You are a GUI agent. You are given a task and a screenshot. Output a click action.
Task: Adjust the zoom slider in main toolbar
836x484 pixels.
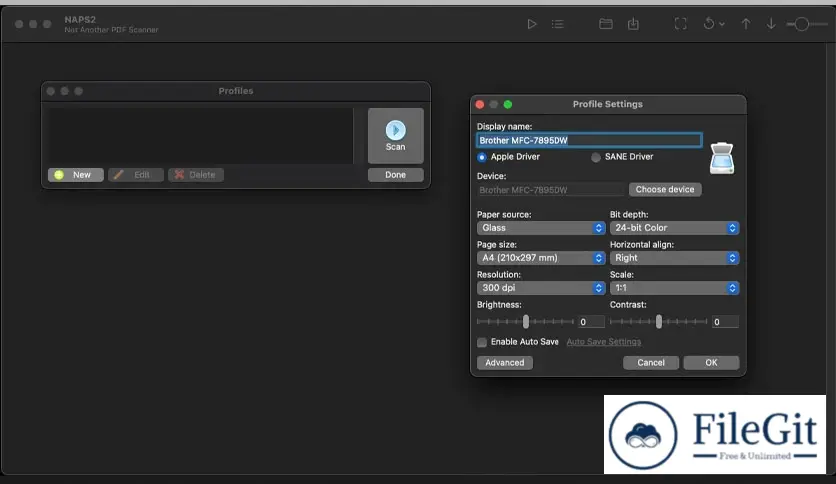click(x=807, y=24)
